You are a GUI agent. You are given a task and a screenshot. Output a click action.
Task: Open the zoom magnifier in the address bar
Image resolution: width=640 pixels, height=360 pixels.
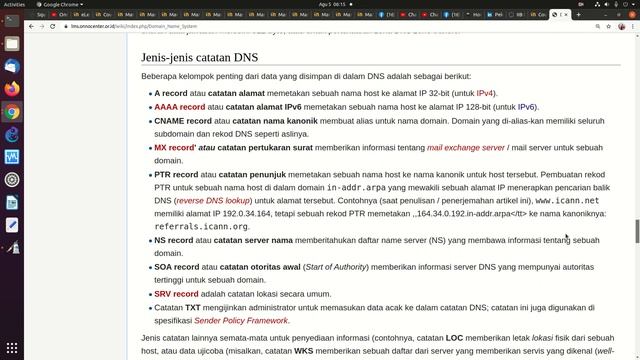click(598, 26)
